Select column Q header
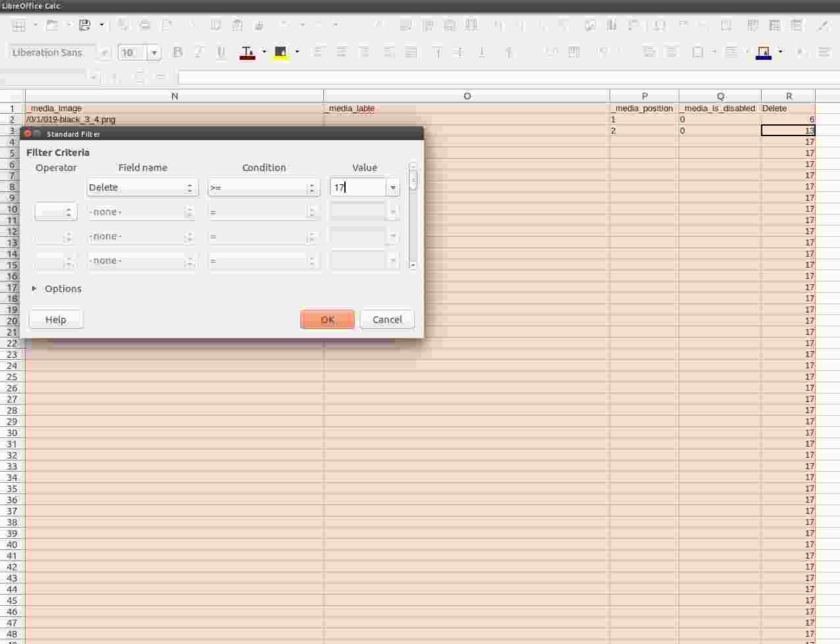 click(720, 96)
